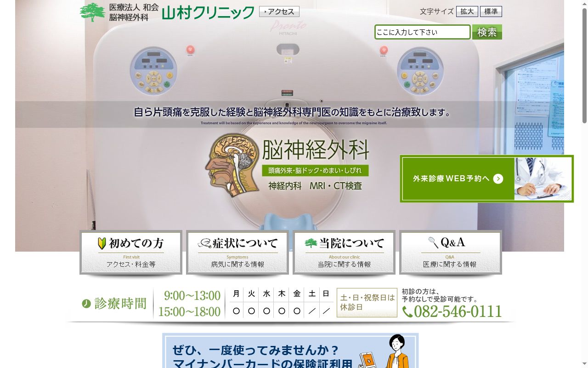588x368 pixels.
Task: Open the アクセス page button
Action: point(279,11)
